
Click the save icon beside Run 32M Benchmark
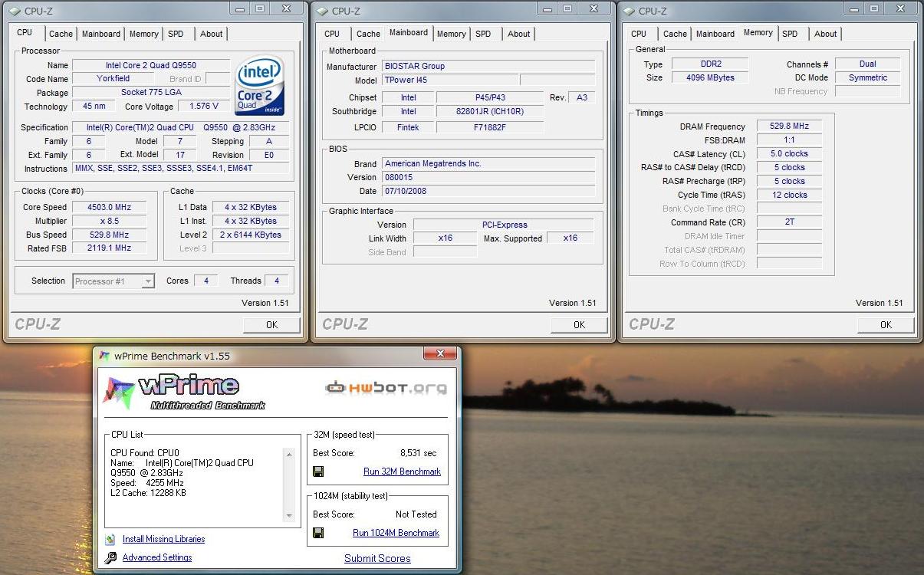coord(319,472)
